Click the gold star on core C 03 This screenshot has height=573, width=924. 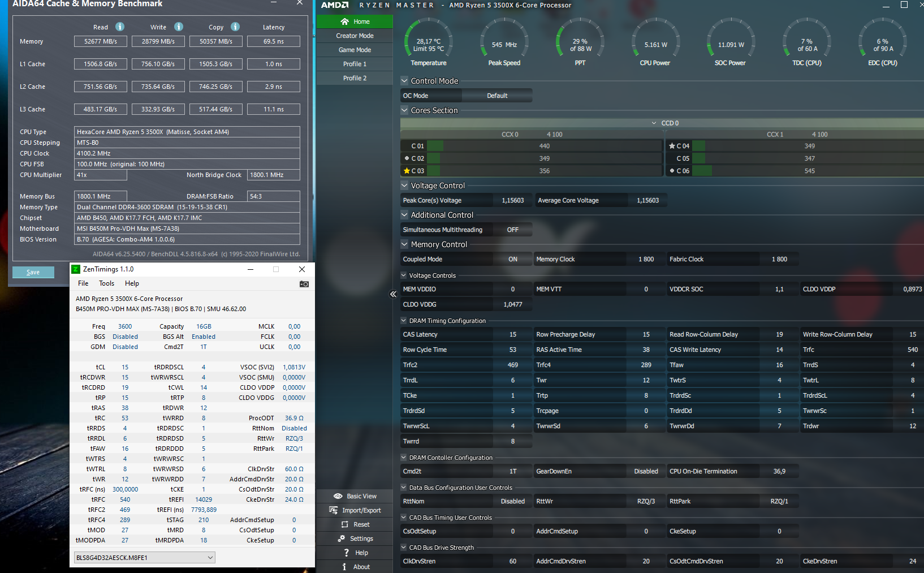[x=407, y=171]
